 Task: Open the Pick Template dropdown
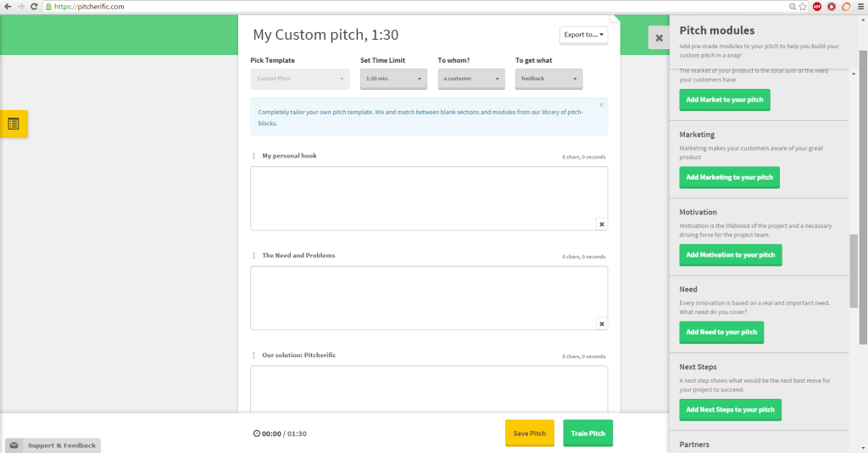[x=300, y=79]
